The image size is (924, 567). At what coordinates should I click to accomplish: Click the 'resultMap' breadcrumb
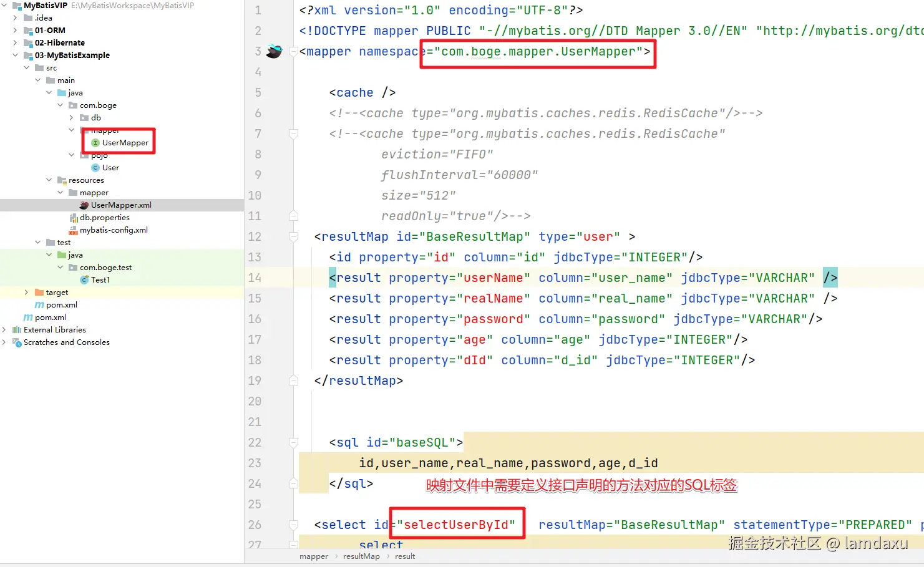pyautogui.click(x=361, y=556)
